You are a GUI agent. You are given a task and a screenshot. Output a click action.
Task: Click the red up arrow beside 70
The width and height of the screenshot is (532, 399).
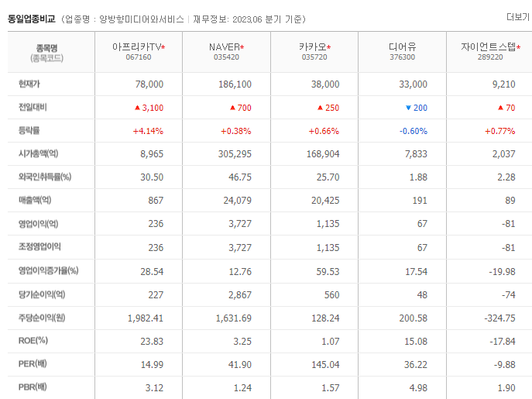500,108
